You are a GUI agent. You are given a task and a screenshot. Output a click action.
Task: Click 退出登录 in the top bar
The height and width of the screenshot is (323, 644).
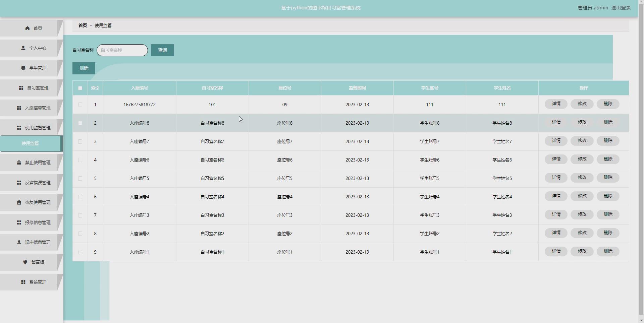coord(621,8)
